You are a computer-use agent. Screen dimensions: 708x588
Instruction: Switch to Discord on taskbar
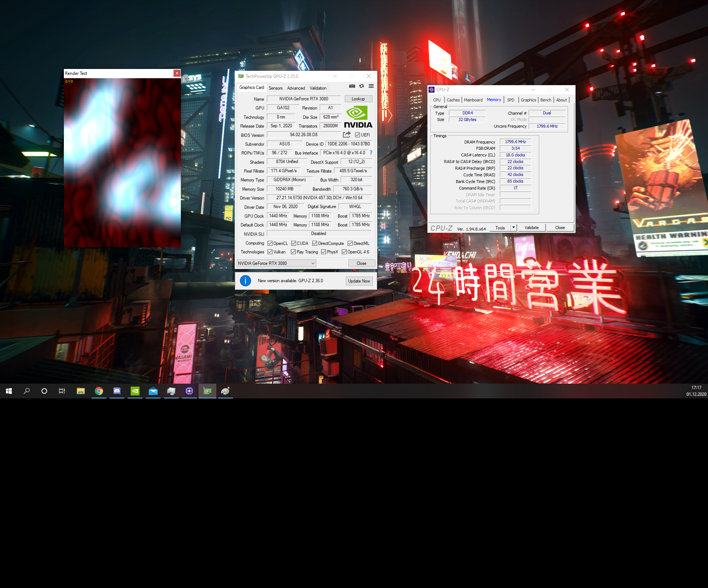pyautogui.click(x=117, y=391)
